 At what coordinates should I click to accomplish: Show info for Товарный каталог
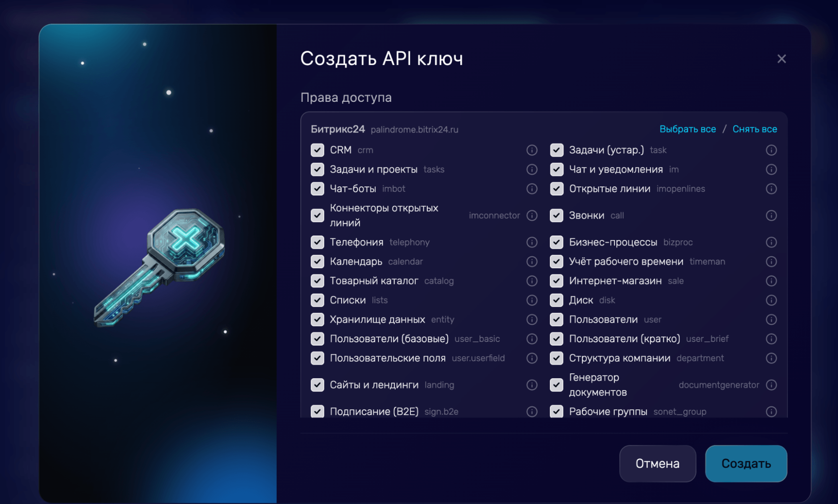click(x=532, y=281)
